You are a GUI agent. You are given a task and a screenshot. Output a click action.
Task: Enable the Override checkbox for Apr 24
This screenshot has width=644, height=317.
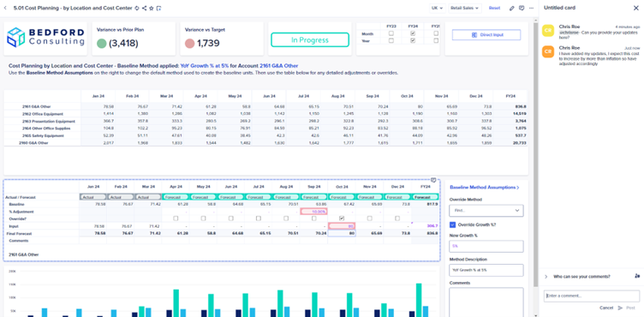176,218
